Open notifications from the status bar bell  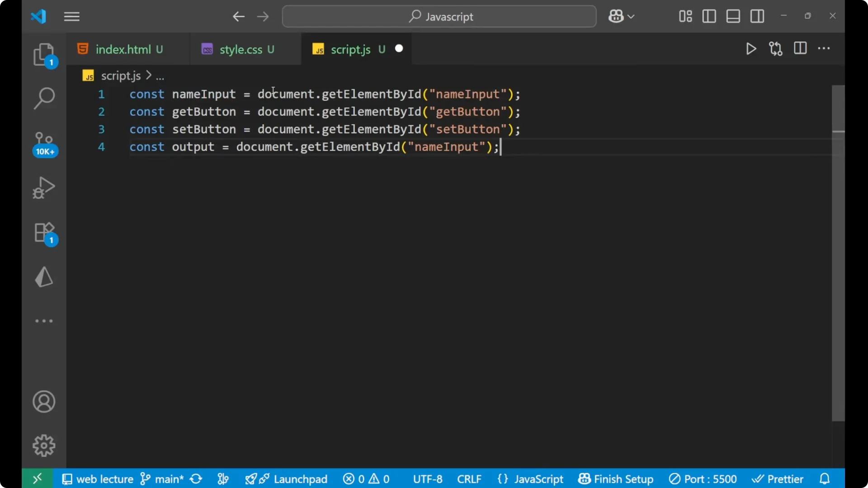tap(825, 479)
